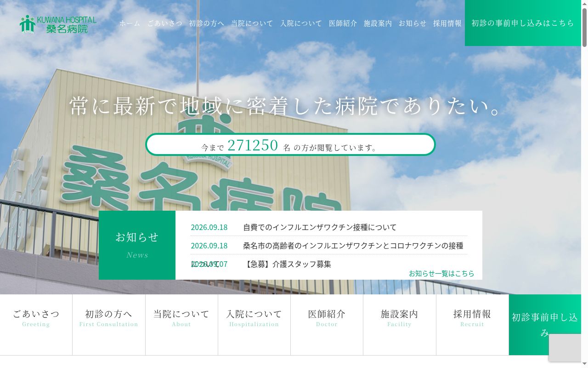The height and width of the screenshot is (368, 588).
Task: Open the 入院について Hospitalization tile
Action: click(254, 325)
